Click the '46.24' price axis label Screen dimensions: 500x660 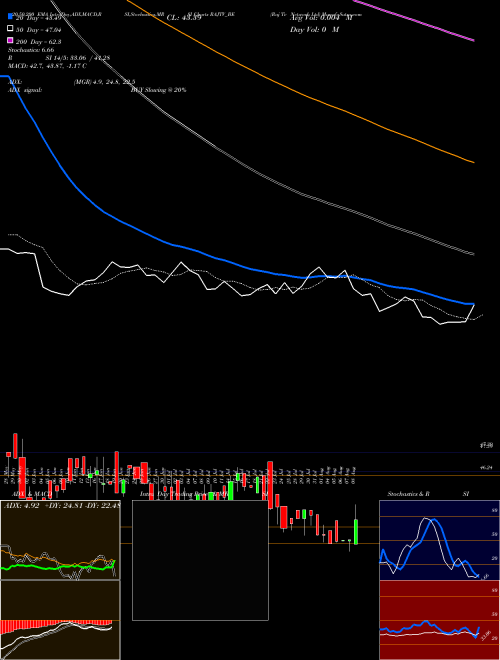(487, 468)
